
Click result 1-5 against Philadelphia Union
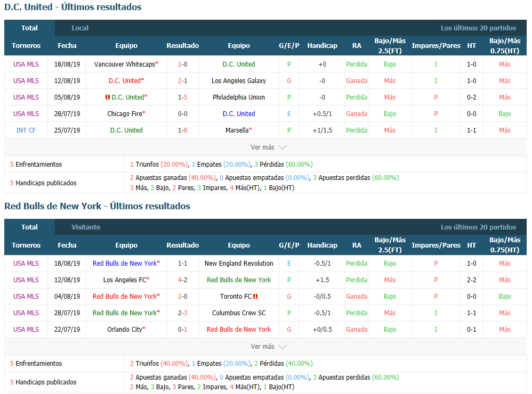pyautogui.click(x=182, y=97)
